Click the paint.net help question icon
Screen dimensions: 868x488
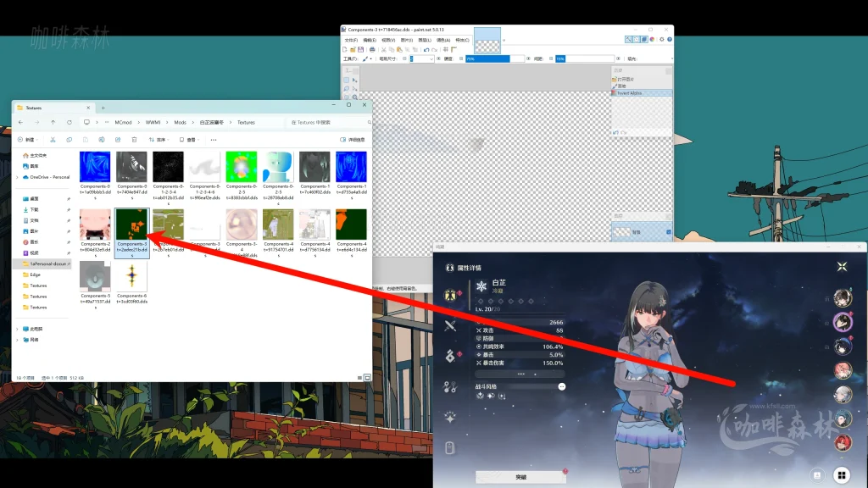(670, 39)
